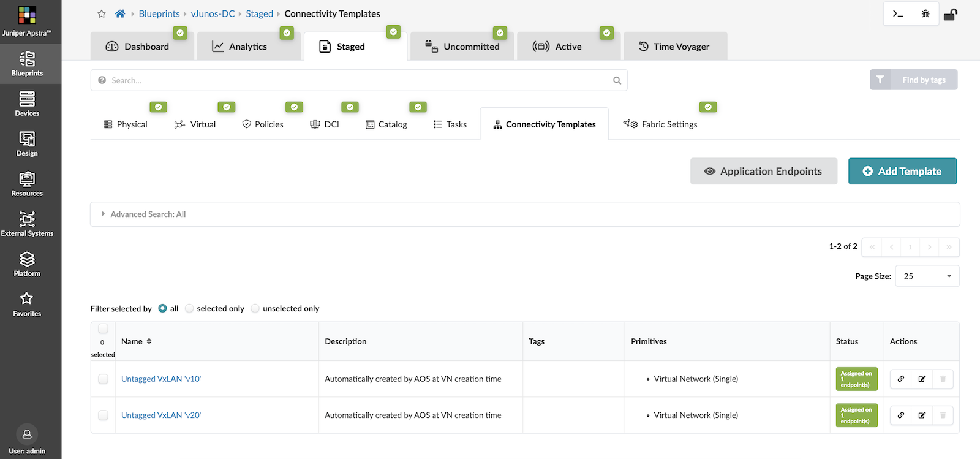This screenshot has height=459, width=980.
Task: Click the Application Endpoints button
Action: (x=763, y=171)
